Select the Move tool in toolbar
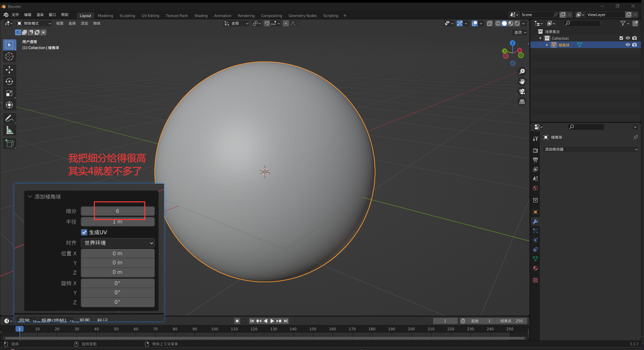This screenshot has width=644, height=350. [9, 69]
